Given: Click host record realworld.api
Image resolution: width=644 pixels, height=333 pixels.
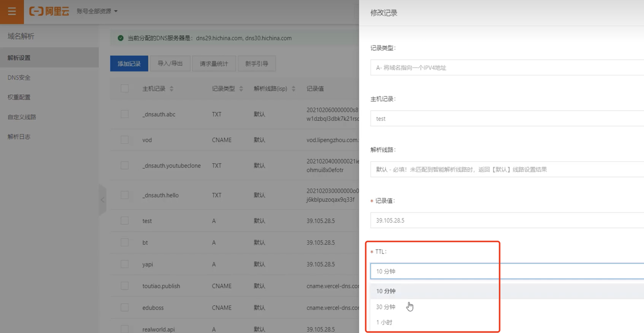Looking at the screenshot, I should [159, 329].
